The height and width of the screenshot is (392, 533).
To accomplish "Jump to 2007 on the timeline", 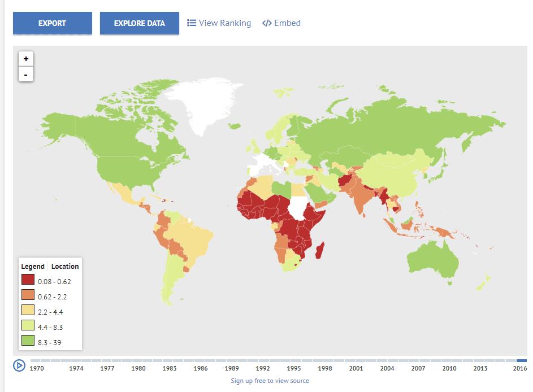I will 418,368.
